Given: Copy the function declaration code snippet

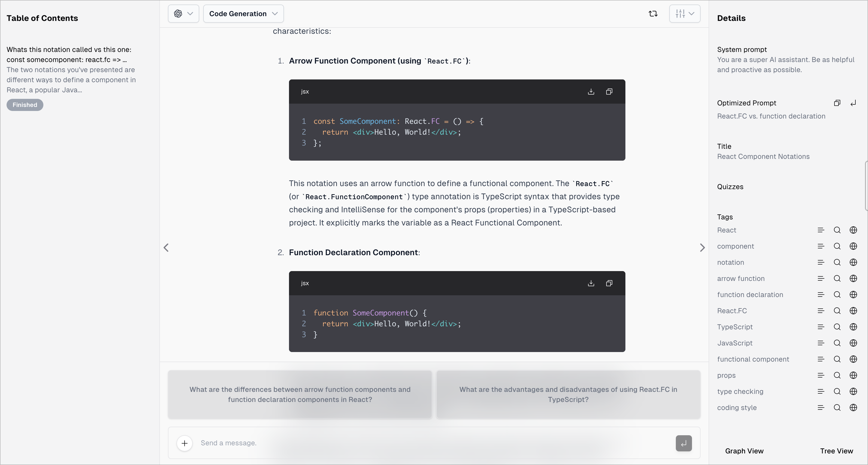Looking at the screenshot, I should pos(609,283).
